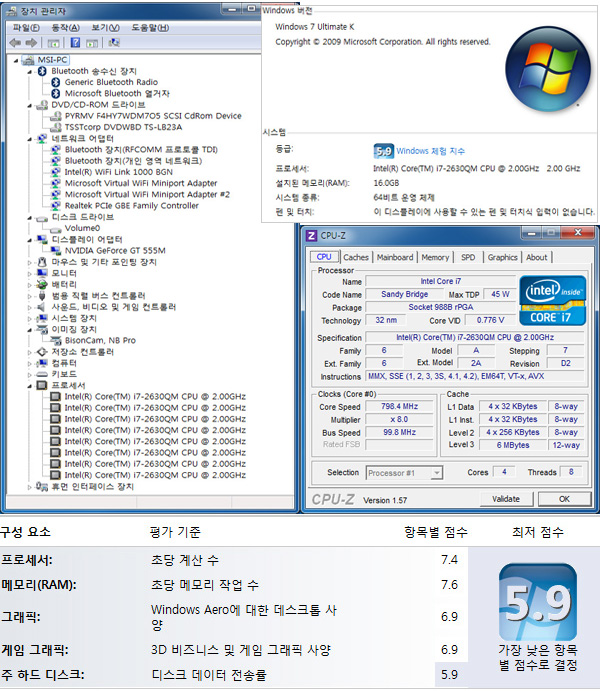This screenshot has width=600, height=691.
Task: Click the Windows 7 Ultimate K text
Action: coord(315,27)
